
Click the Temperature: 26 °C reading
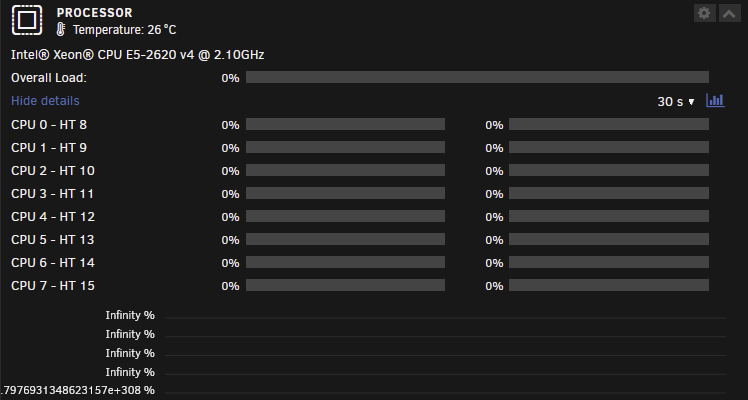[x=125, y=30]
